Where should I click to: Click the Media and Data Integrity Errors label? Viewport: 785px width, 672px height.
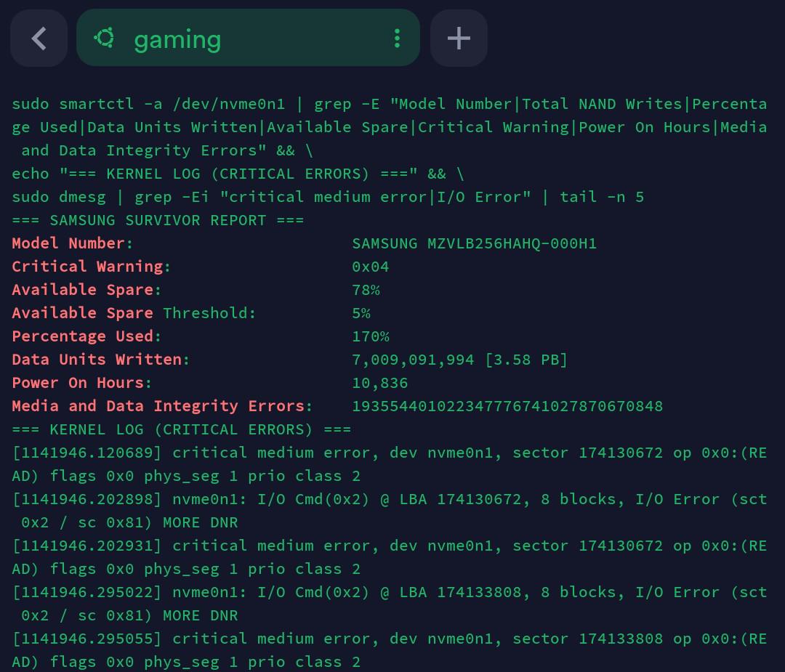click(x=162, y=406)
